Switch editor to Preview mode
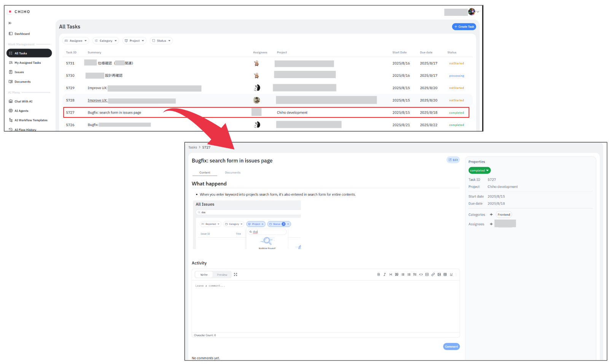 tap(222, 275)
